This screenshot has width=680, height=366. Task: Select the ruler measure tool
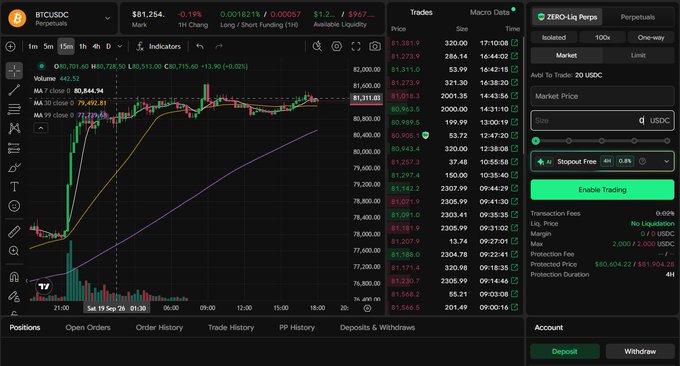[14, 232]
